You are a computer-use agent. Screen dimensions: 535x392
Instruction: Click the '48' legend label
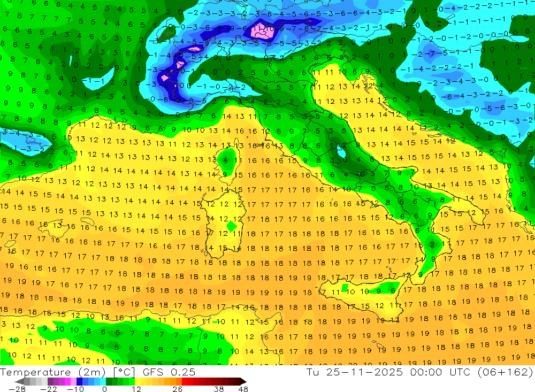point(243,389)
